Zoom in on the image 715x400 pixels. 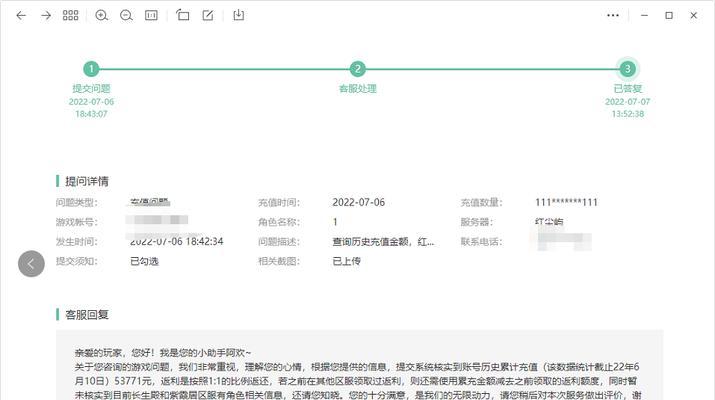click(101, 16)
